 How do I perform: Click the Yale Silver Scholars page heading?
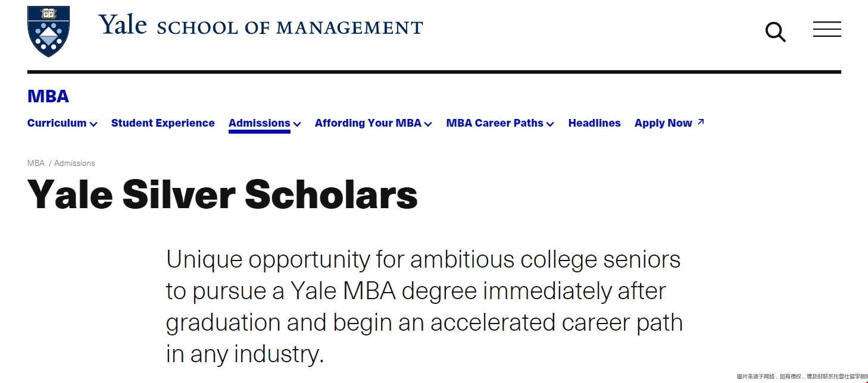coord(223,194)
